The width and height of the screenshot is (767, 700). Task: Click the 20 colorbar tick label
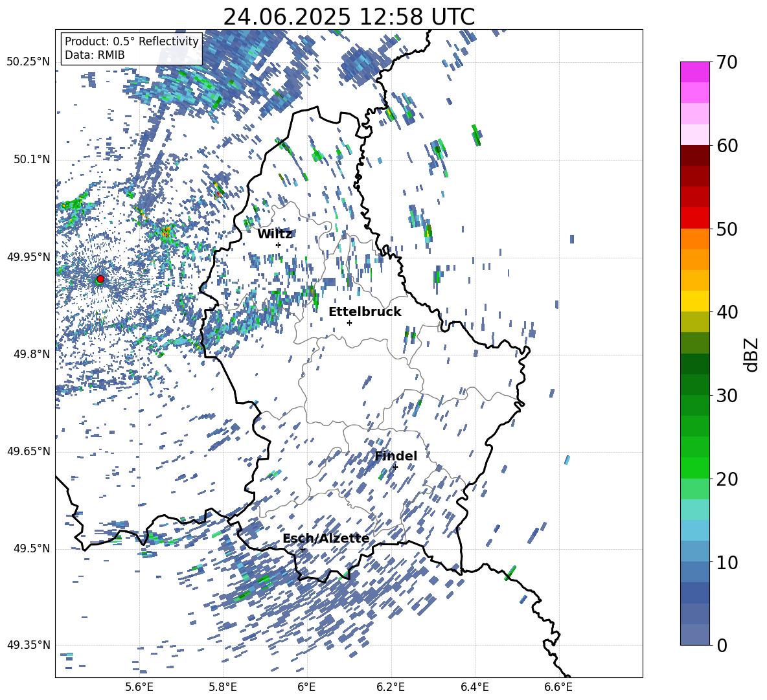727,479
